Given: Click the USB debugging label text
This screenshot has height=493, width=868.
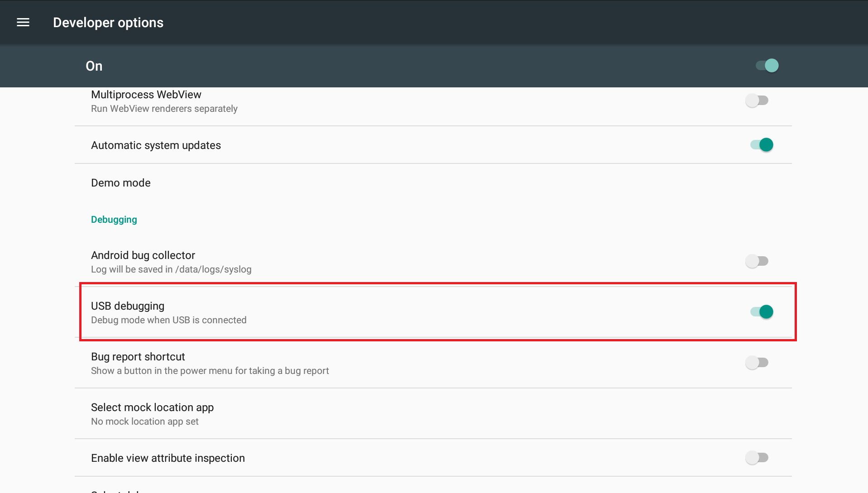Looking at the screenshot, I should click(x=128, y=306).
